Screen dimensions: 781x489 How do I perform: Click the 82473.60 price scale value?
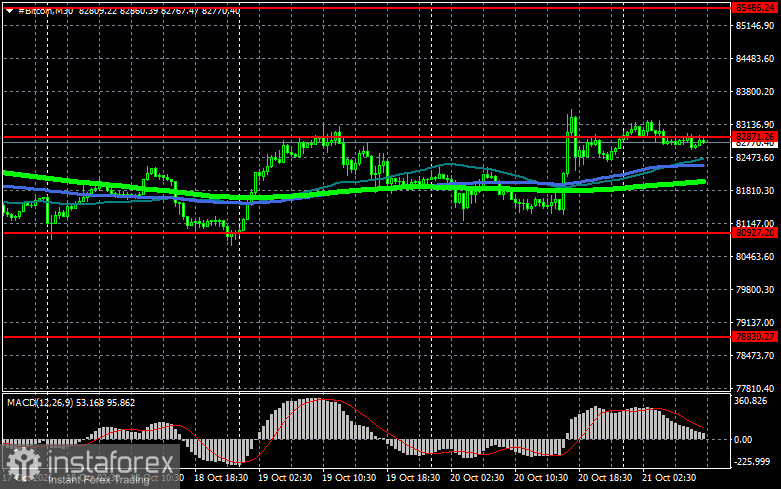point(755,157)
